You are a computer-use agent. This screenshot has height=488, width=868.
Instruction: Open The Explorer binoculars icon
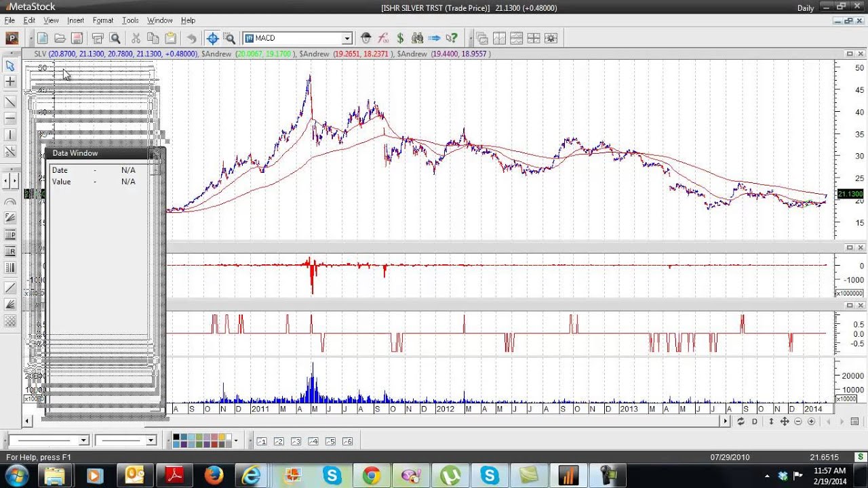(417, 39)
